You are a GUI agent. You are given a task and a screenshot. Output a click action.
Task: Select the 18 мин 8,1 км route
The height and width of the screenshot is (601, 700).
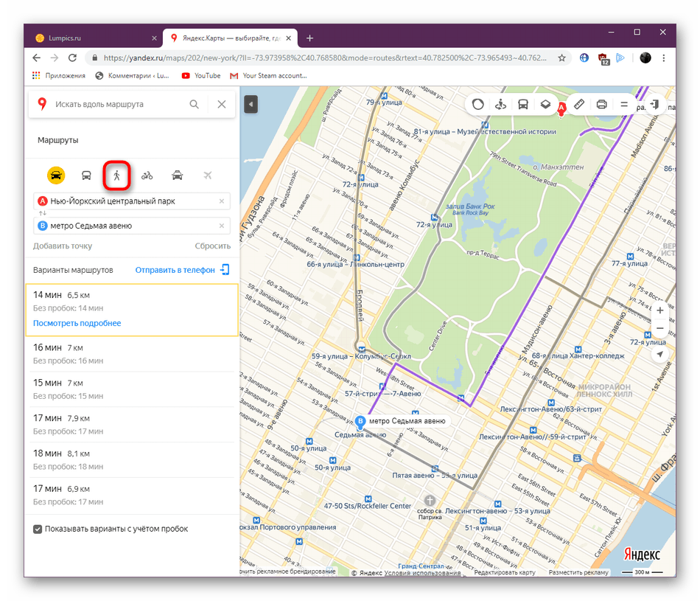coord(132,459)
